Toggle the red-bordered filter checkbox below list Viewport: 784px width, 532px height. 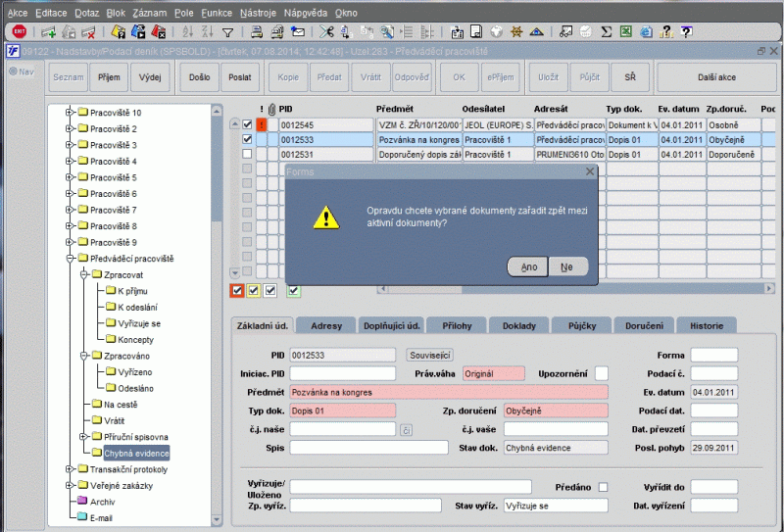(x=237, y=291)
